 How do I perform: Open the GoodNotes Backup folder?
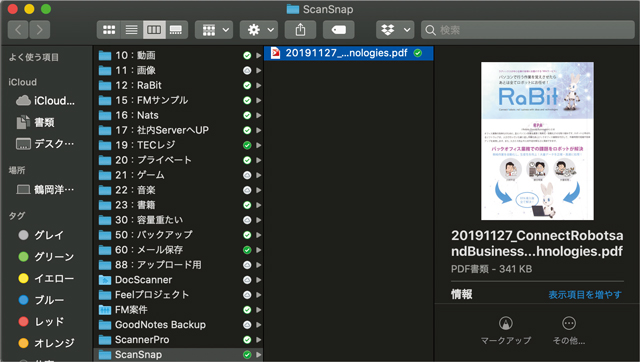click(178, 325)
